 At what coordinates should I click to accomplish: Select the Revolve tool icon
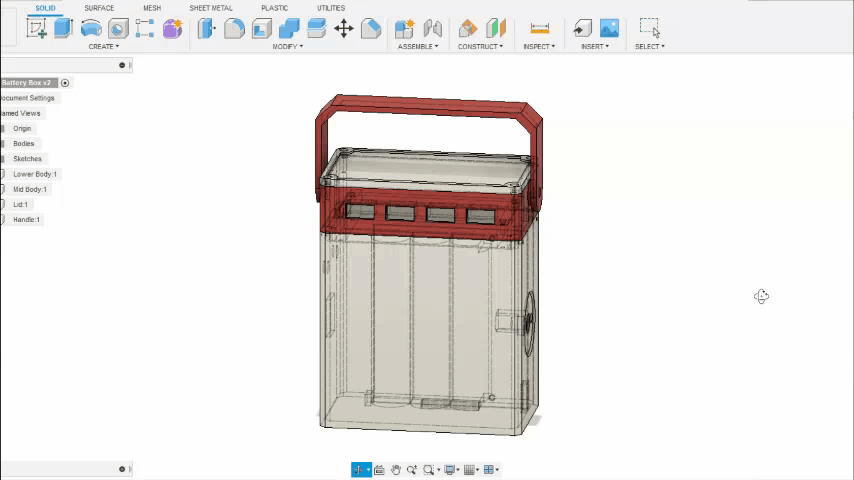(x=91, y=28)
